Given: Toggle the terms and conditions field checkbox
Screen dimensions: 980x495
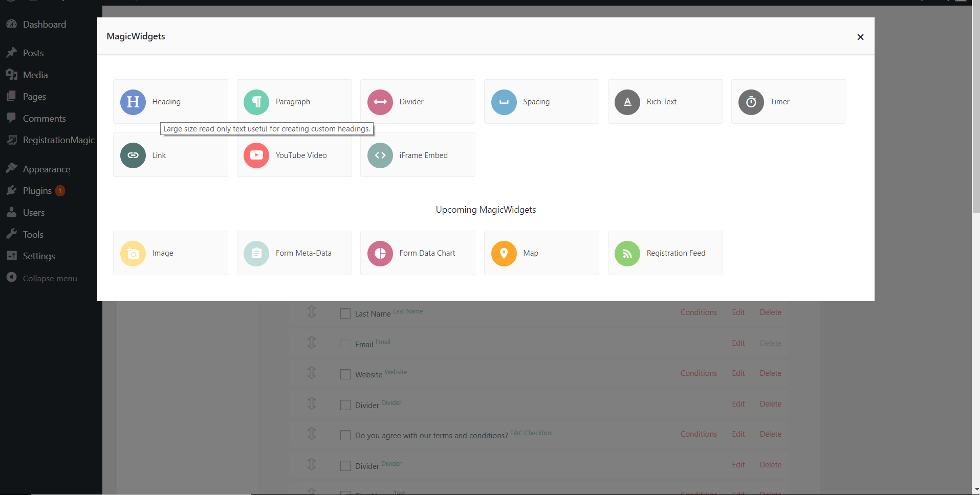Looking at the screenshot, I should click(345, 435).
